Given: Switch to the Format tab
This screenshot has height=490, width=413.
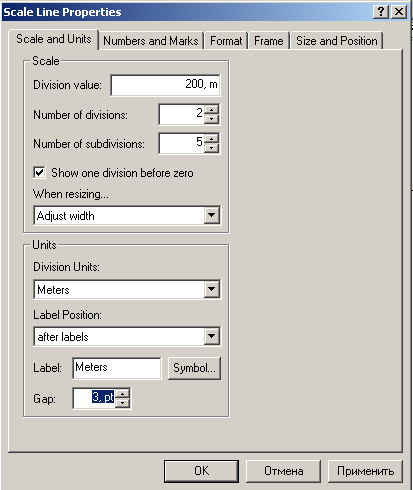Looking at the screenshot, I should (x=226, y=41).
